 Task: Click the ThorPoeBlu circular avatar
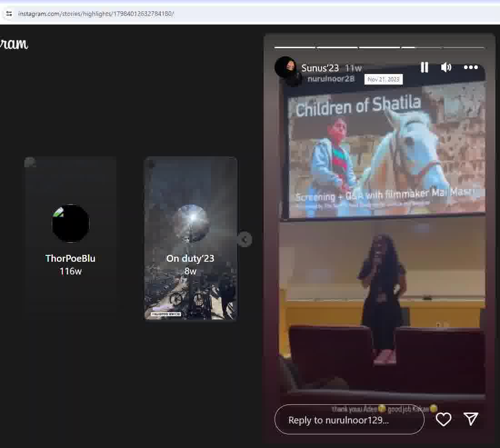pos(70,223)
